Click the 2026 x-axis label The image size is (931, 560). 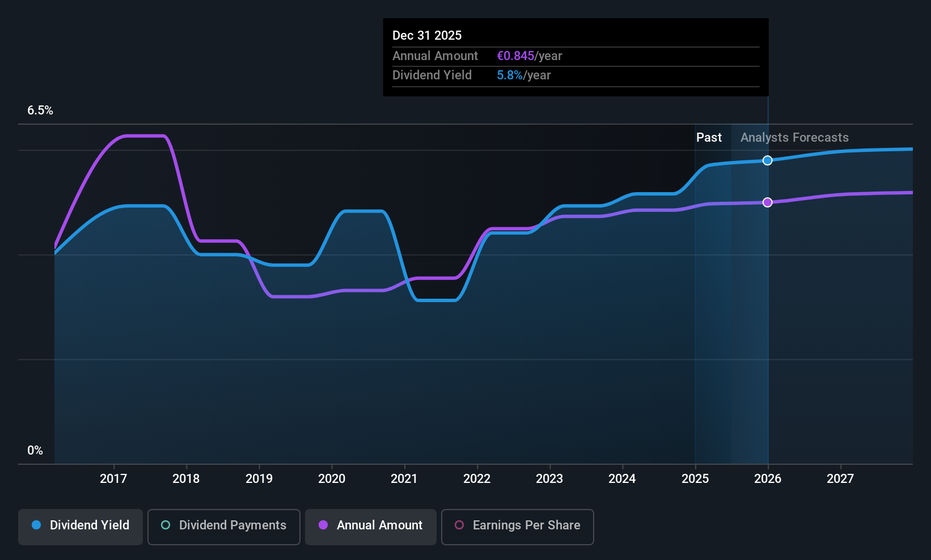[x=768, y=478]
